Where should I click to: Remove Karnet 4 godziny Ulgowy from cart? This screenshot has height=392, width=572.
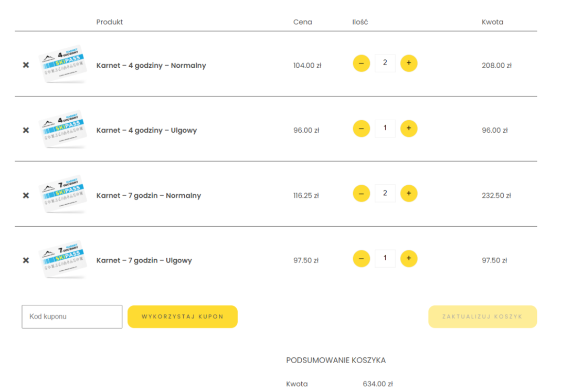point(26,130)
